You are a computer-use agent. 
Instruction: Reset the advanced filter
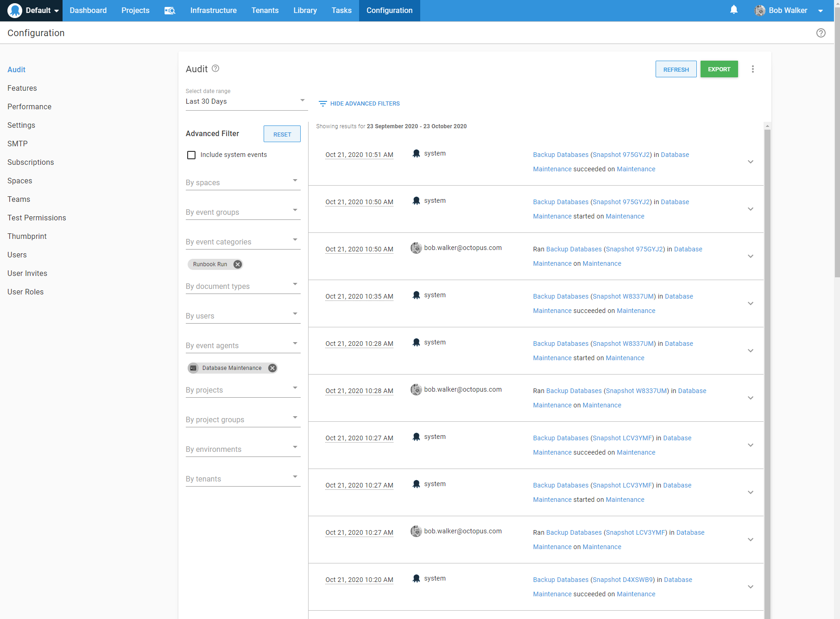coord(282,134)
